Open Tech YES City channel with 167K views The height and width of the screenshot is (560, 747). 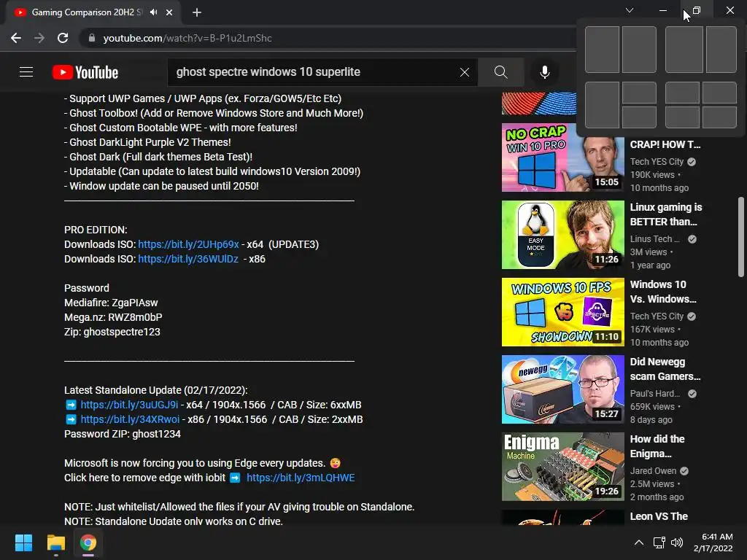[x=657, y=316]
